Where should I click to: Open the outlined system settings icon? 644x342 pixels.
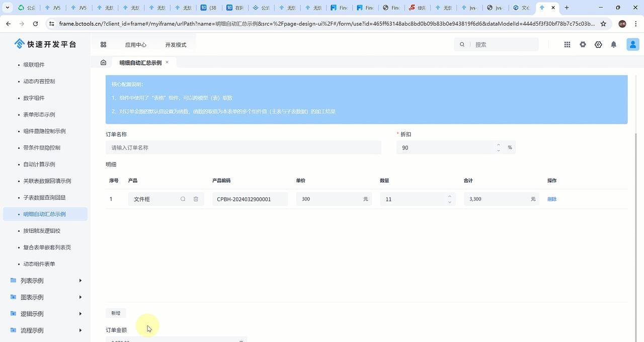coord(598,44)
